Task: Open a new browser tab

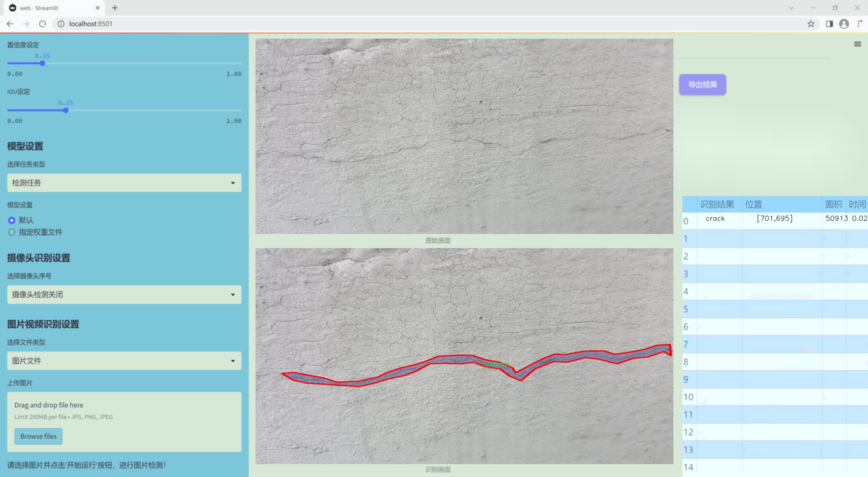Action: 115,8
